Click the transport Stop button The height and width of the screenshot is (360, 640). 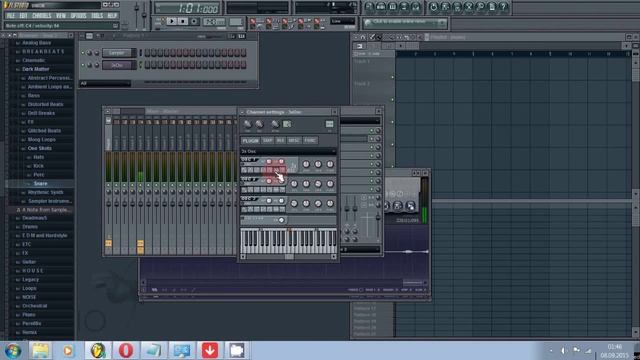pyautogui.click(x=182, y=21)
